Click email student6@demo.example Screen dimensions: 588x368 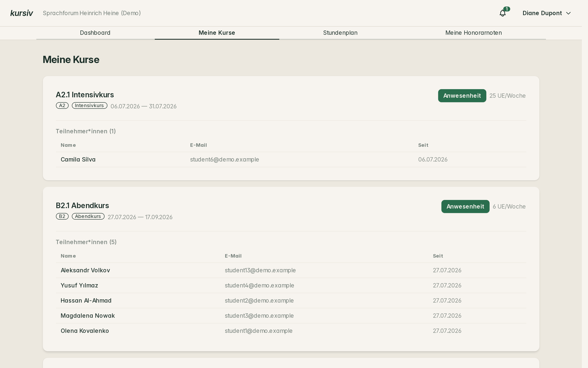click(225, 160)
